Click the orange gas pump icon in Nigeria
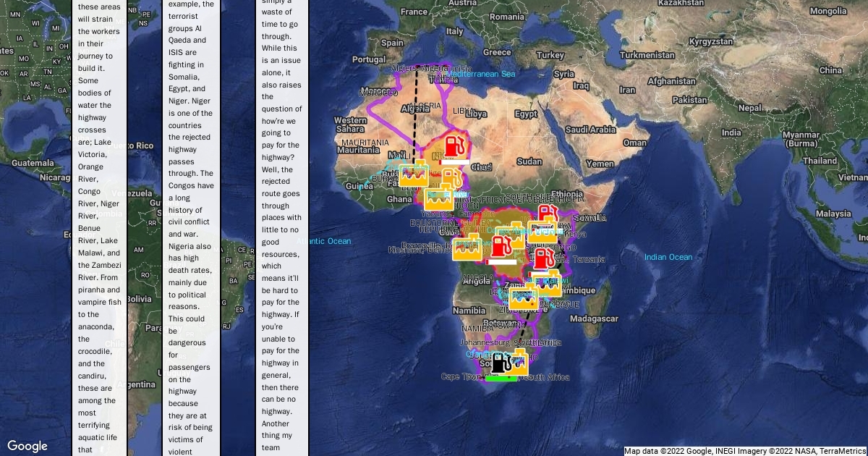 click(451, 179)
